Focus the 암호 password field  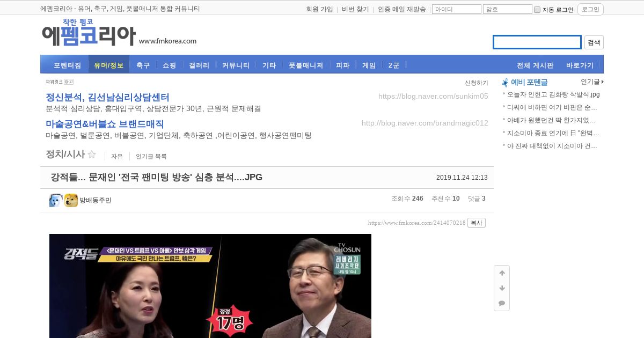(x=508, y=9)
